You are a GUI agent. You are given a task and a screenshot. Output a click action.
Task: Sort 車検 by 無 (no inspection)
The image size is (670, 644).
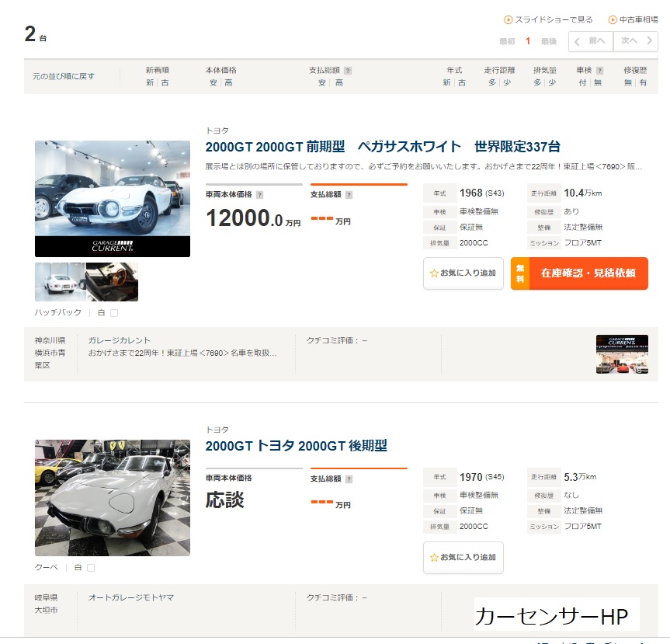click(x=598, y=82)
